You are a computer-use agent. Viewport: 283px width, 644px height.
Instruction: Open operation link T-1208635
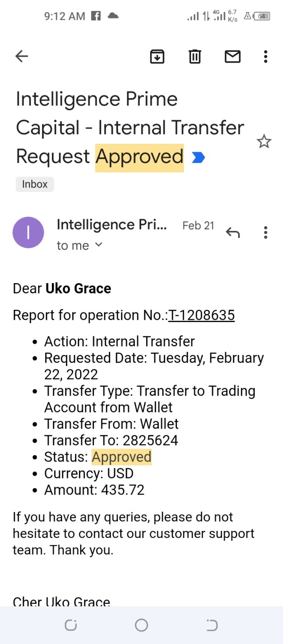(x=201, y=315)
